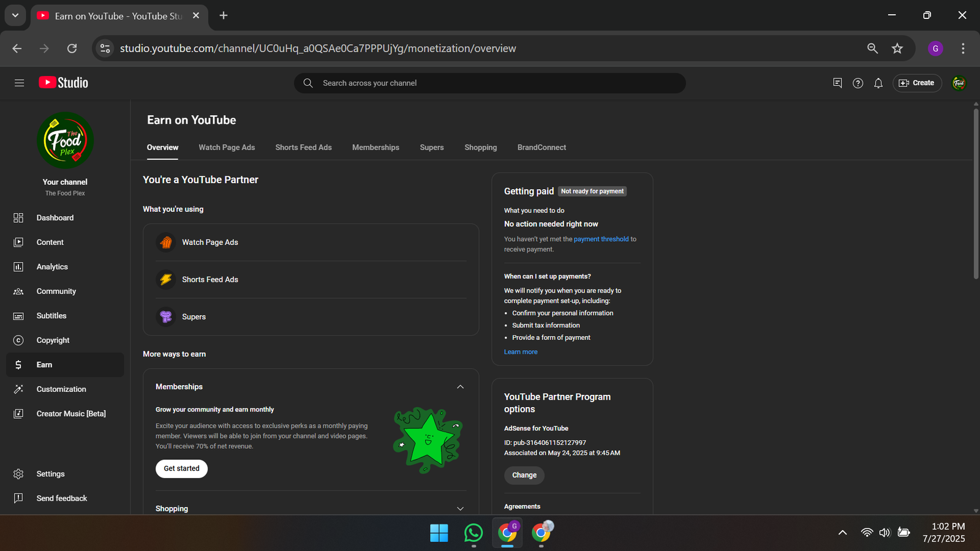Go to Analytics in the sidebar
The width and height of the screenshot is (980, 551).
[65, 267]
